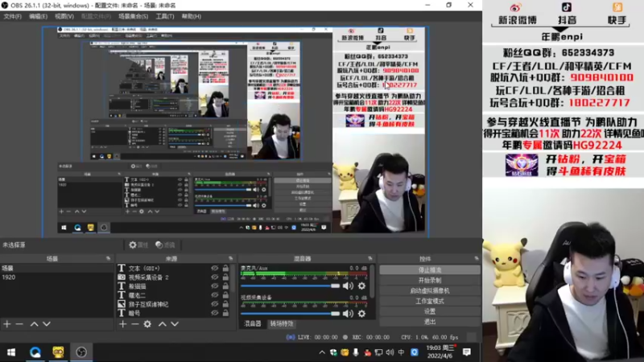Add a new source with the plus icon
Image resolution: width=644 pixels, height=362 pixels.
pyautogui.click(x=123, y=324)
